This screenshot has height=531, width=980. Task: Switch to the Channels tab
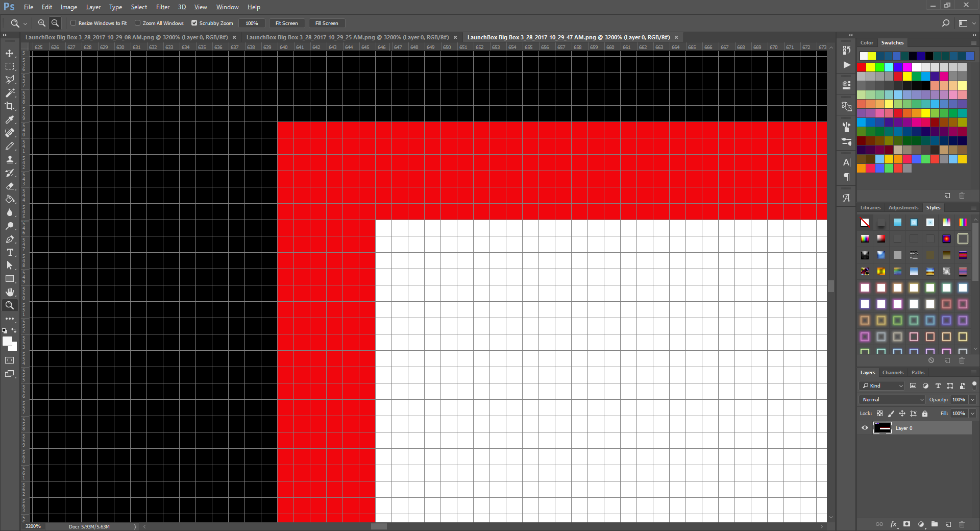click(893, 372)
